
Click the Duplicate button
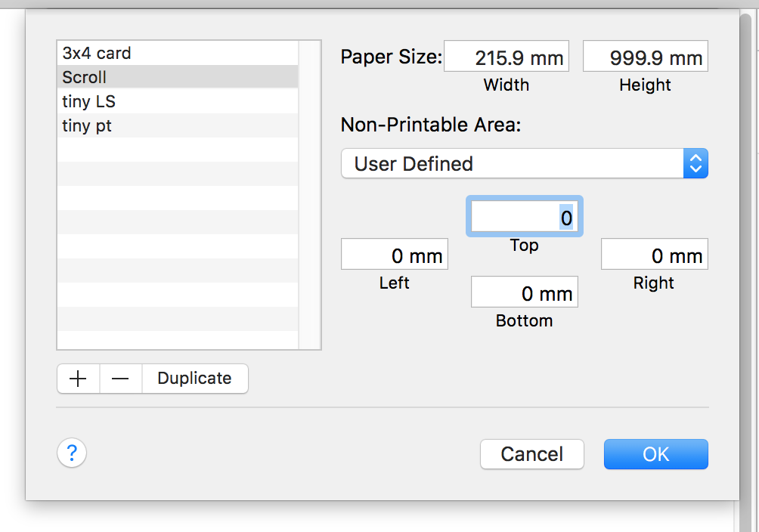194,379
